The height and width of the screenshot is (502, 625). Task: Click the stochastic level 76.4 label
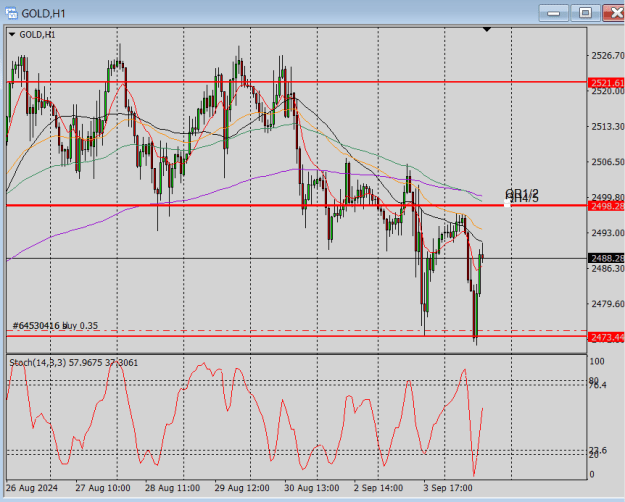coord(598,385)
